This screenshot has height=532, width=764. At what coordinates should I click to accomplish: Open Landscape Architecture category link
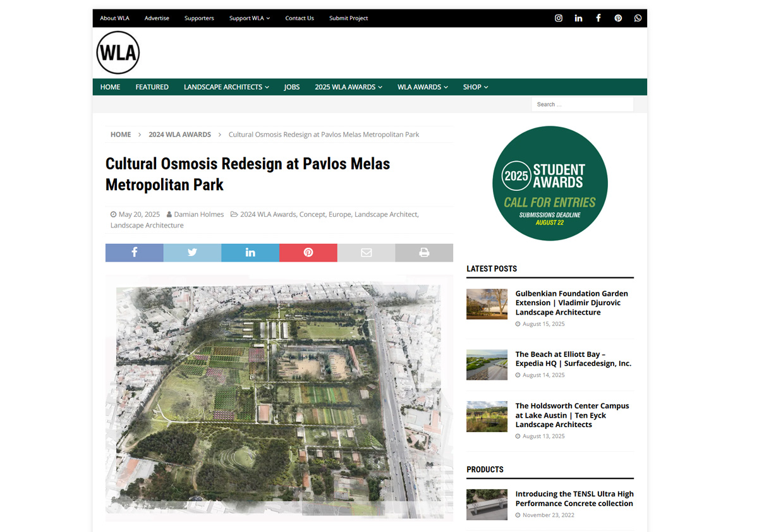147,225
